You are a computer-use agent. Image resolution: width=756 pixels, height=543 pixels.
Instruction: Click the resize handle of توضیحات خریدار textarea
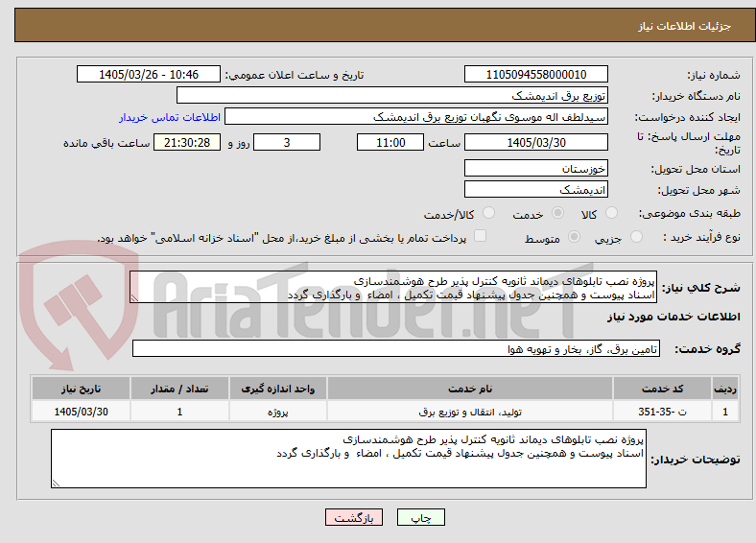56,483
